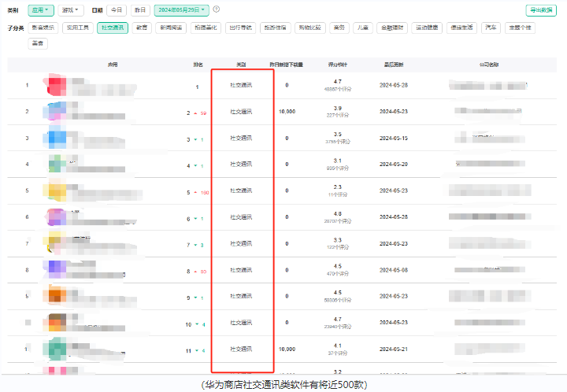Click the 排名 column header
The width and height of the screenshot is (567, 392).
197,64
